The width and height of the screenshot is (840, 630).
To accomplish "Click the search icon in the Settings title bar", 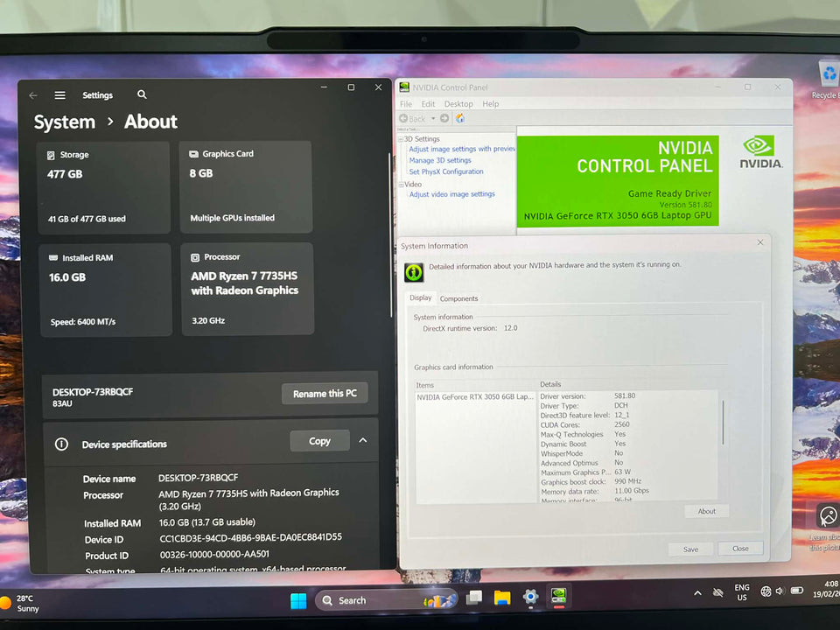I will click(x=141, y=94).
